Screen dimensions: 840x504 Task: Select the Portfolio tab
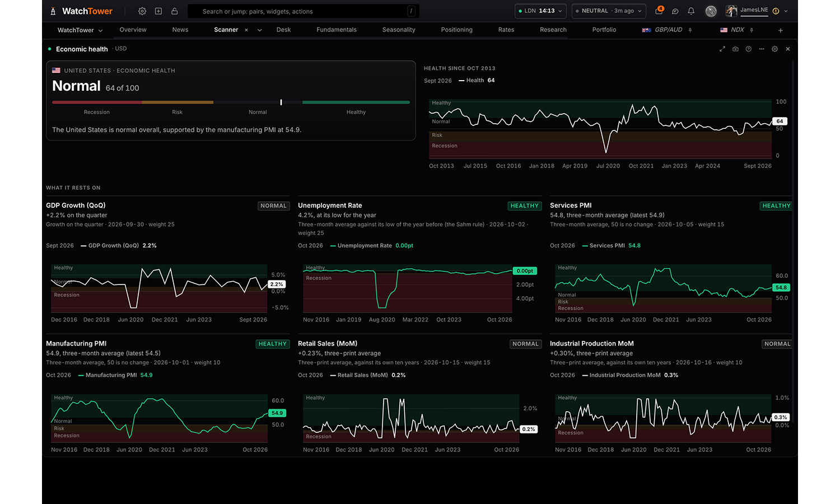point(604,30)
